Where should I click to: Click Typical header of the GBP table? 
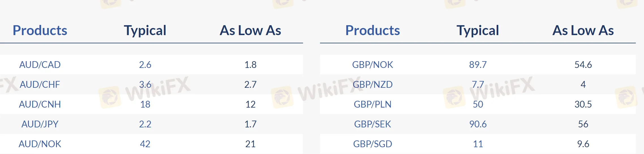click(x=478, y=30)
